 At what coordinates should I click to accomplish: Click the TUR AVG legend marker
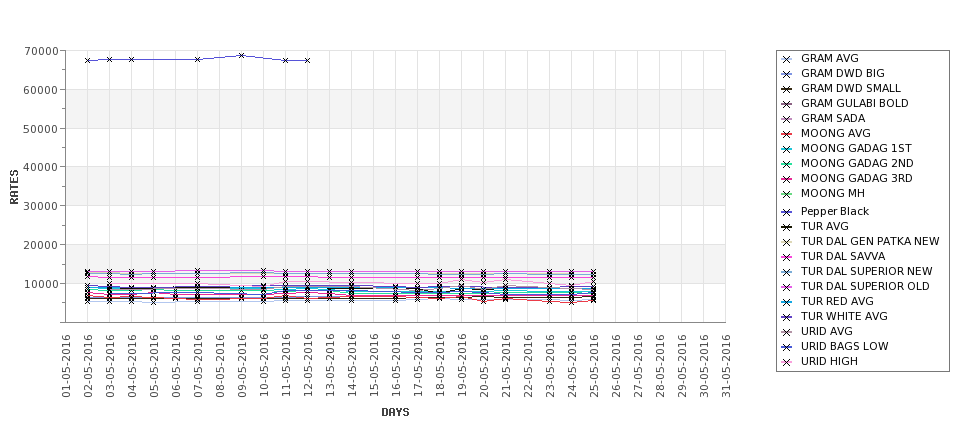787,227
